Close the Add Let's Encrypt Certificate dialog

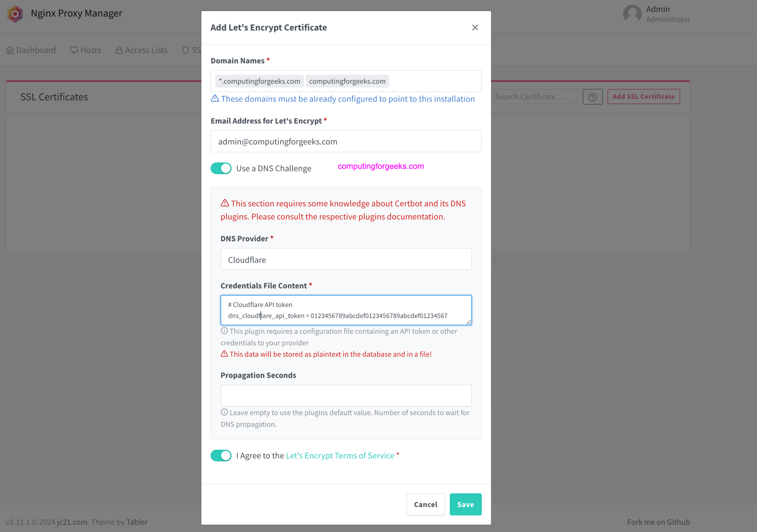point(475,28)
